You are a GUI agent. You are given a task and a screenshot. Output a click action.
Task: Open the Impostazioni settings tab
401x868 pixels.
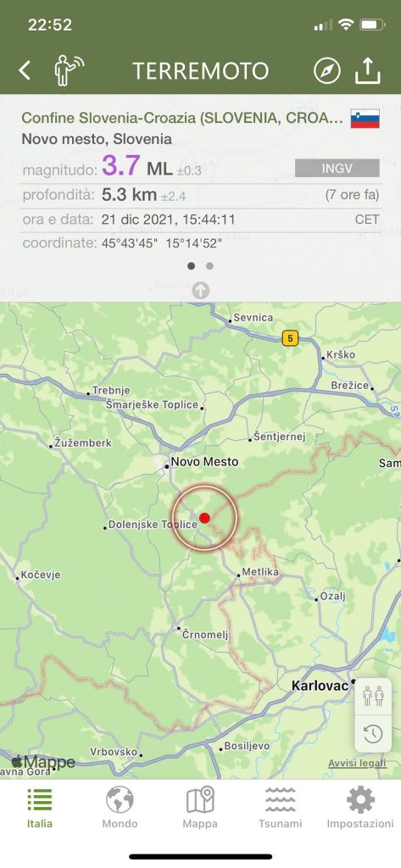[360, 808]
